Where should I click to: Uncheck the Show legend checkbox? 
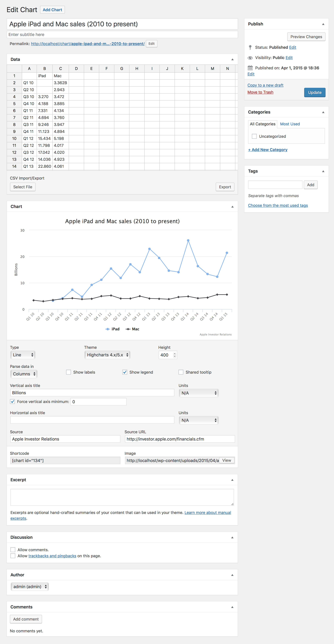[x=125, y=372]
